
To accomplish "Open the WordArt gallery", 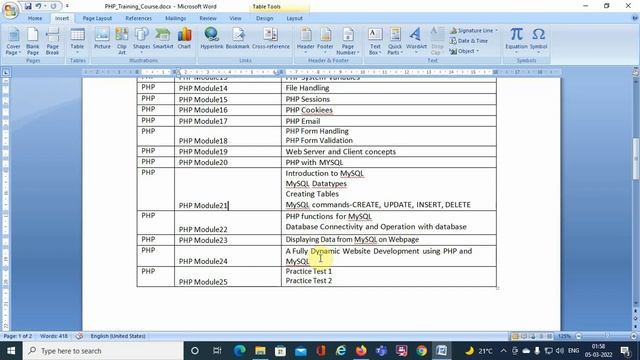I will click(x=416, y=41).
